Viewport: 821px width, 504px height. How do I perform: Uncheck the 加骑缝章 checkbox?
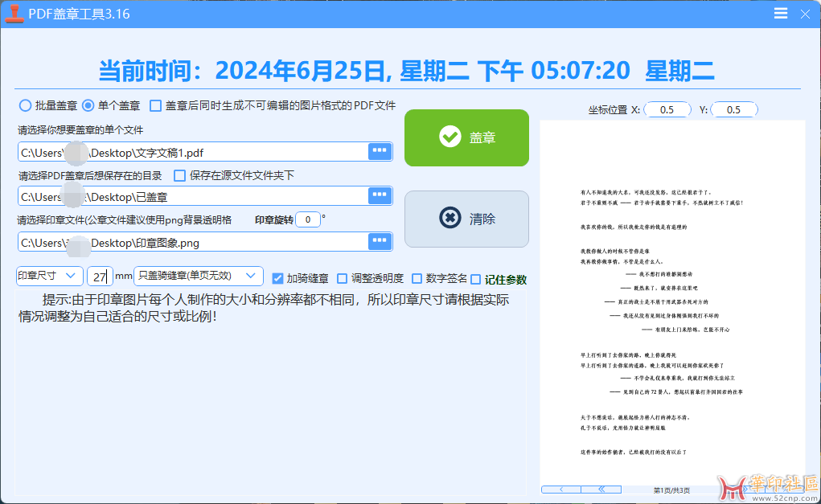pos(277,278)
